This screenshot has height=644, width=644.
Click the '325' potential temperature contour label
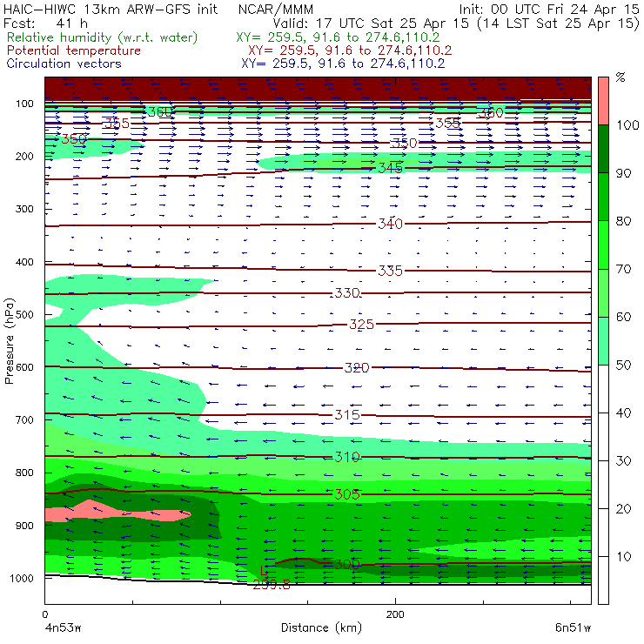[361, 325]
